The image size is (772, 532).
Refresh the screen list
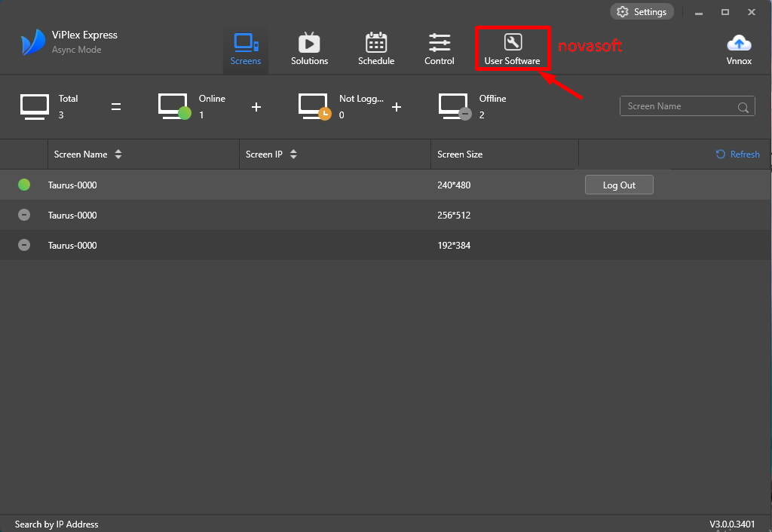(737, 154)
